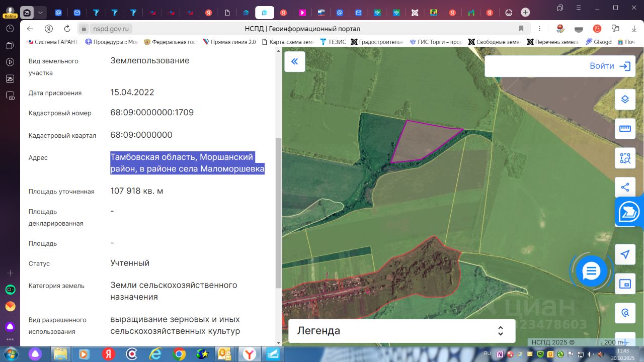The width and height of the screenshot is (644, 362).
Task: Select the ruler measurement tool
Action: [625, 129]
